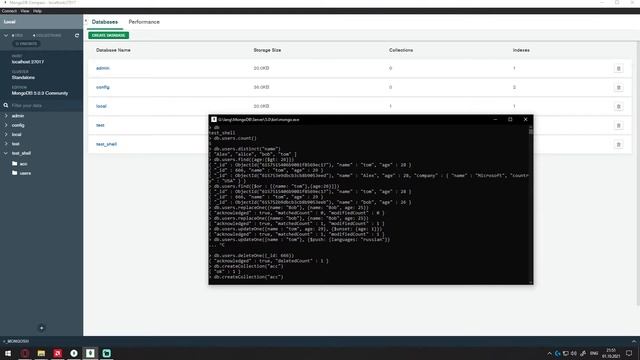Open the Connect menu

click(9, 11)
